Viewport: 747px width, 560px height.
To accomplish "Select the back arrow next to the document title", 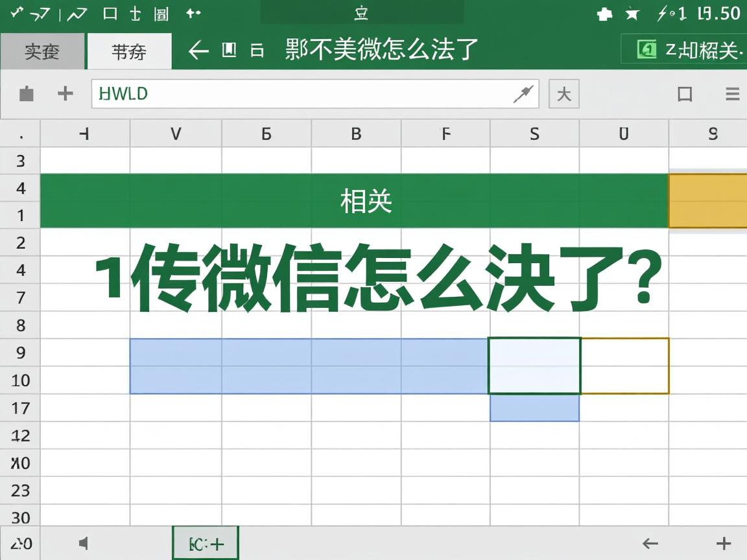I will 198,51.
